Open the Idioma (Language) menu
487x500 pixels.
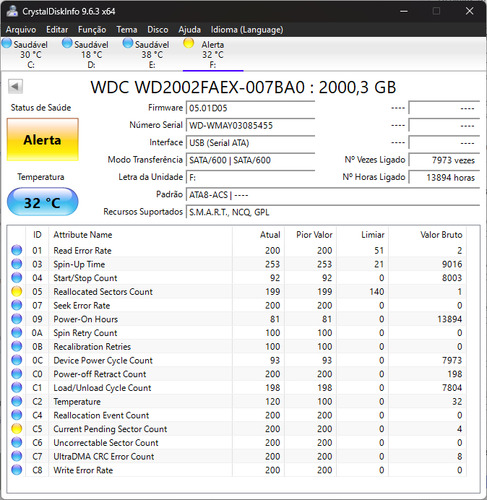coord(247,30)
